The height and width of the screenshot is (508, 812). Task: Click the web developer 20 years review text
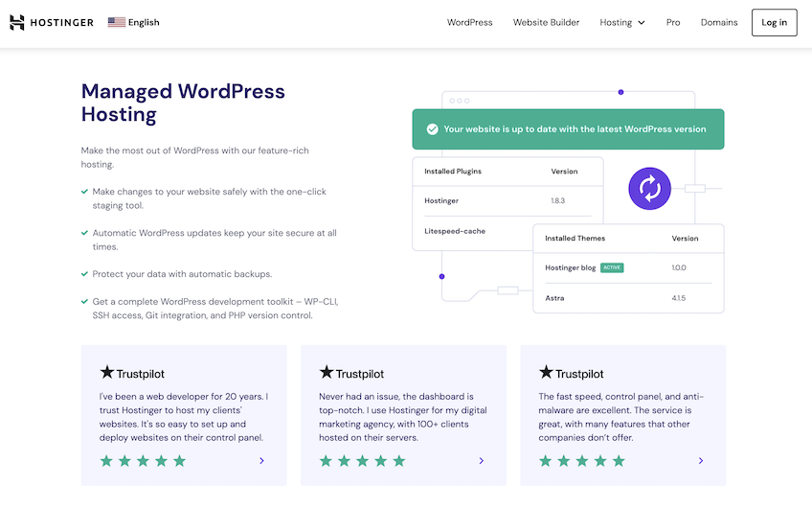pyautogui.click(x=184, y=417)
